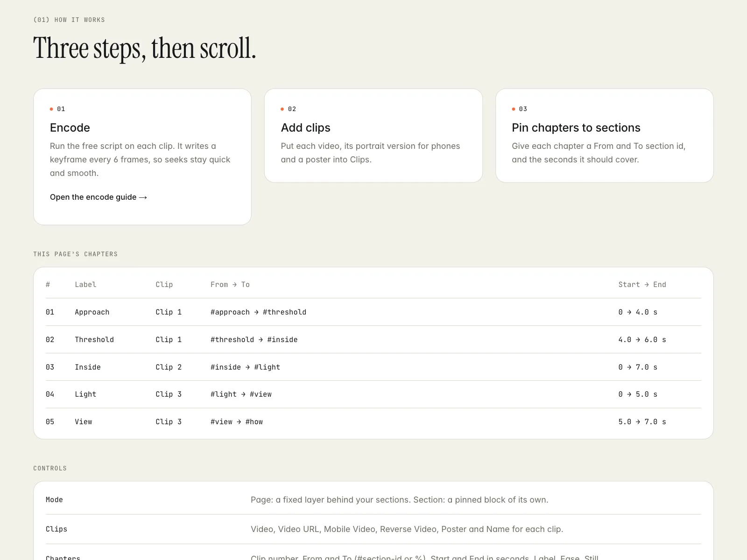Click the Pin chapters to sections heading

(x=576, y=127)
